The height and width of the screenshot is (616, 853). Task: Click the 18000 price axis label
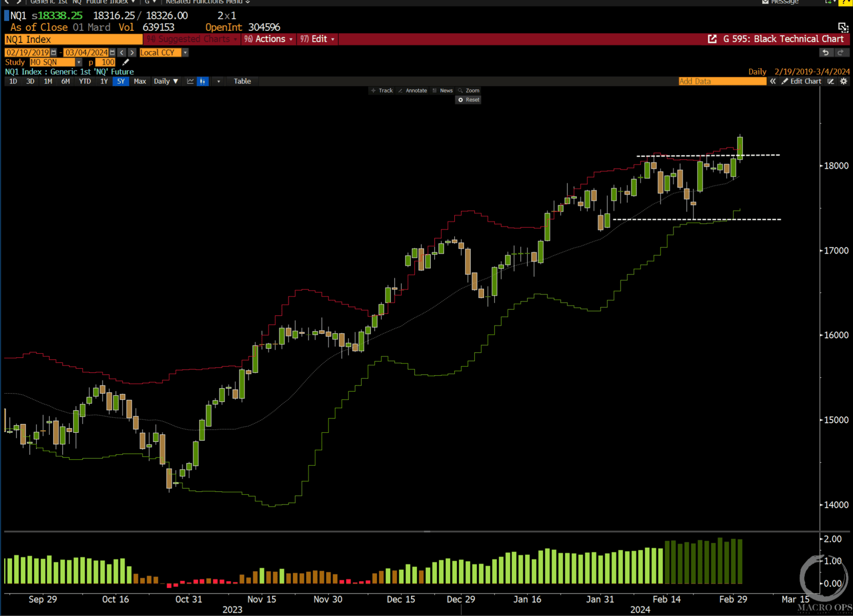836,166
